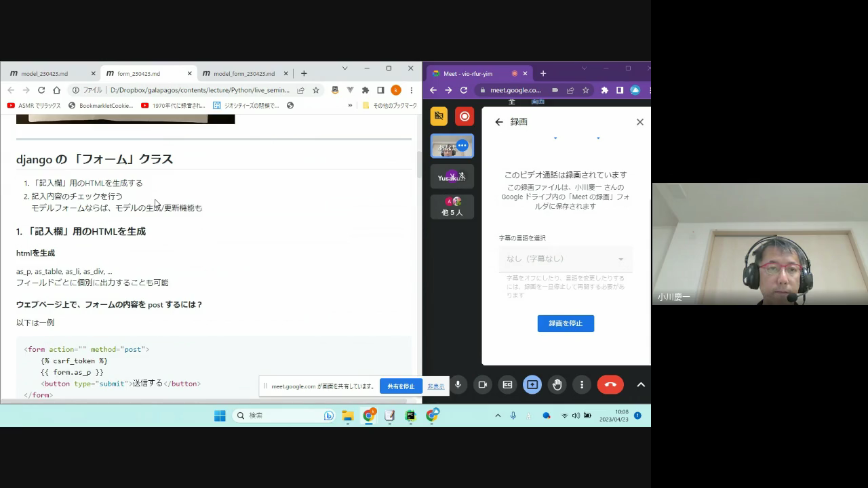This screenshot has width=868, height=488.
Task: Open PyCharm from the Windows taskbar
Action: (410, 415)
